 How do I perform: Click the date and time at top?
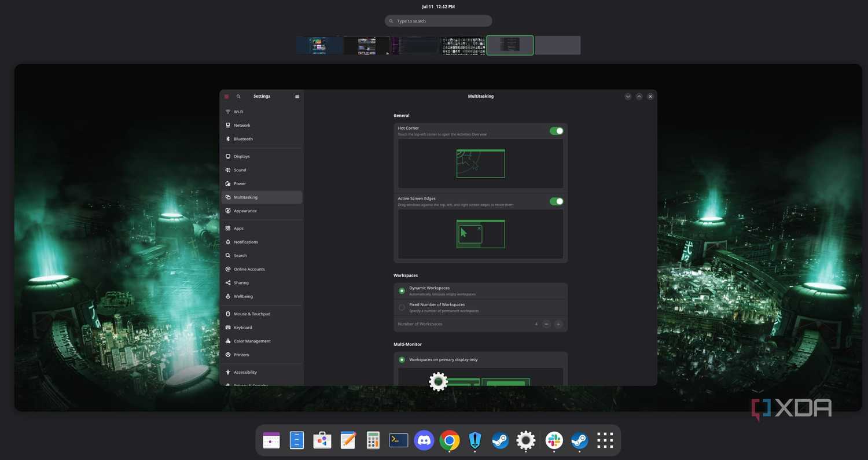[x=438, y=6]
